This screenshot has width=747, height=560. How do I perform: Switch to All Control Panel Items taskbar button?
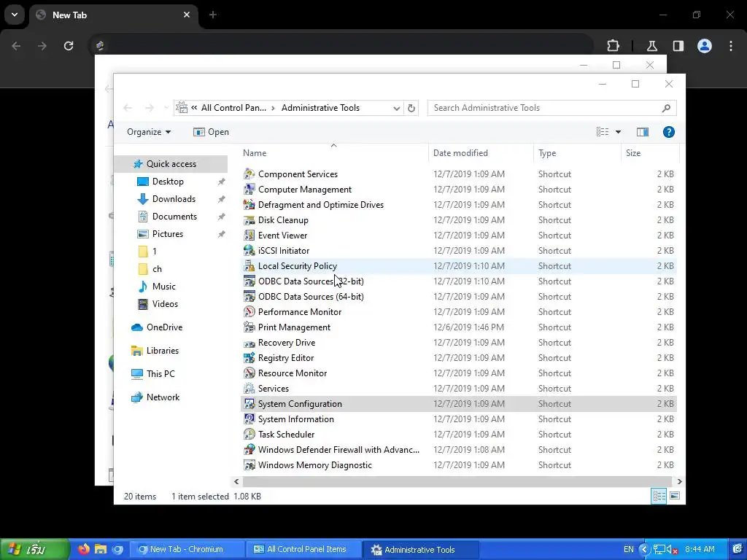tap(303, 549)
